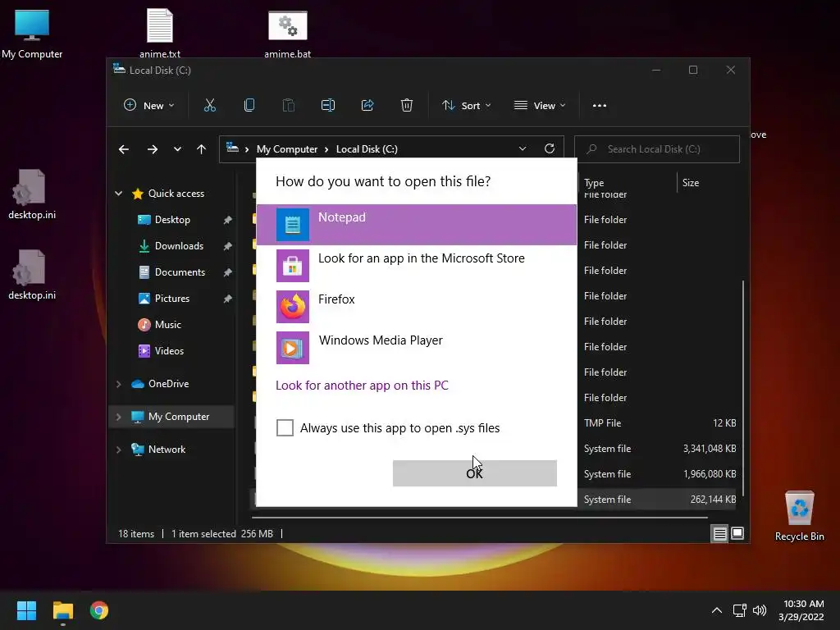
Task: Click the Rename icon in toolbar
Action: (328, 106)
